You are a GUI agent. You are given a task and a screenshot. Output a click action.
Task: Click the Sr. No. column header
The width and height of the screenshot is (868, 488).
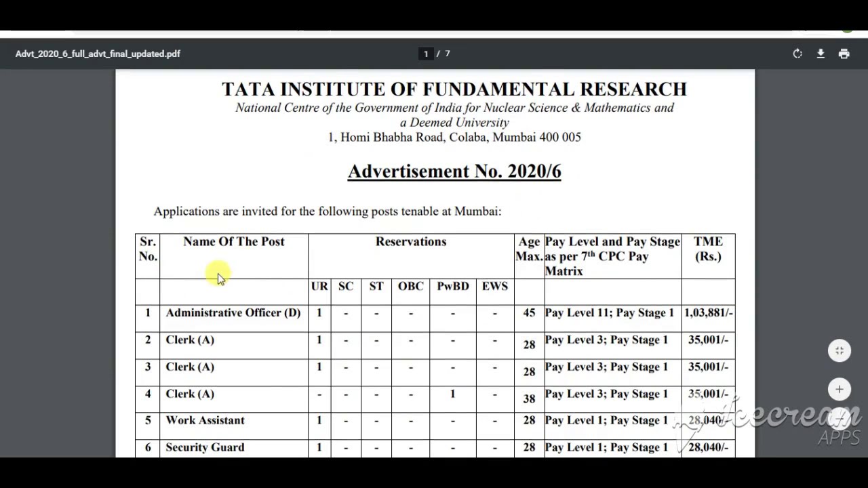(x=148, y=249)
